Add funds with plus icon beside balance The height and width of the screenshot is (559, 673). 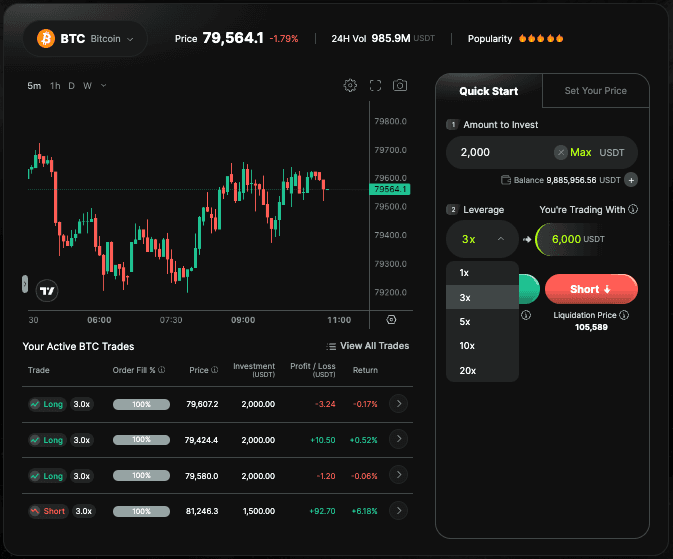click(631, 180)
